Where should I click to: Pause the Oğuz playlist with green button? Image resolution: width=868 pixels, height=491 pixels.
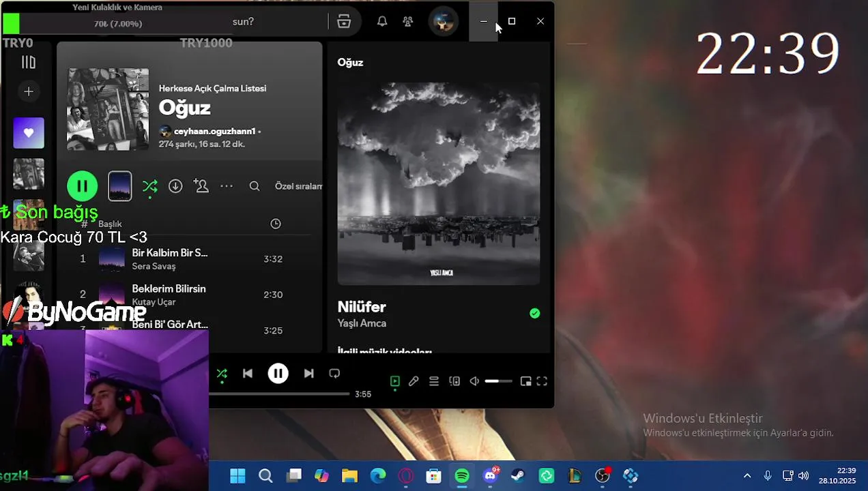(x=82, y=185)
